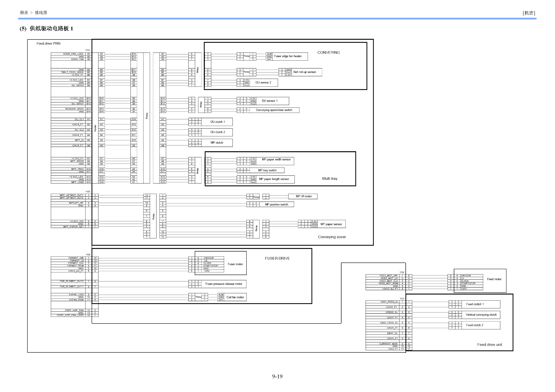This screenshot has height=392, width=555.
Task: Select the 'MP clutch' component
Action: pyautogui.click(x=217, y=143)
